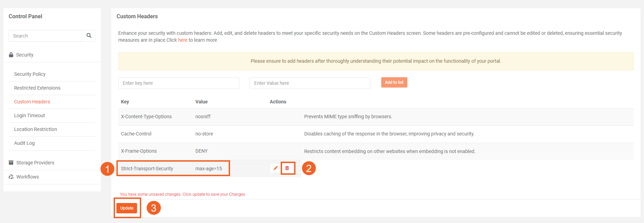Click the Enter Value here field
644x223 pixels.
310,83
